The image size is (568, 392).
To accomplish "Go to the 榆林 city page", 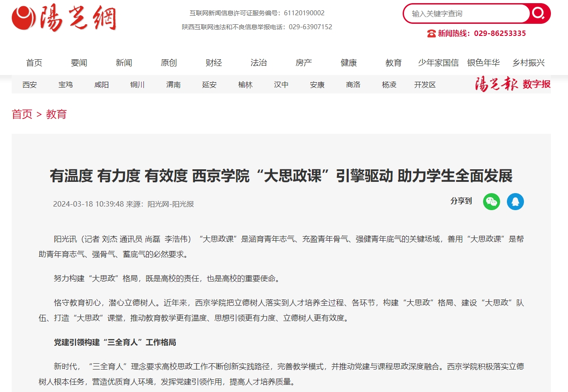I will pos(245,84).
